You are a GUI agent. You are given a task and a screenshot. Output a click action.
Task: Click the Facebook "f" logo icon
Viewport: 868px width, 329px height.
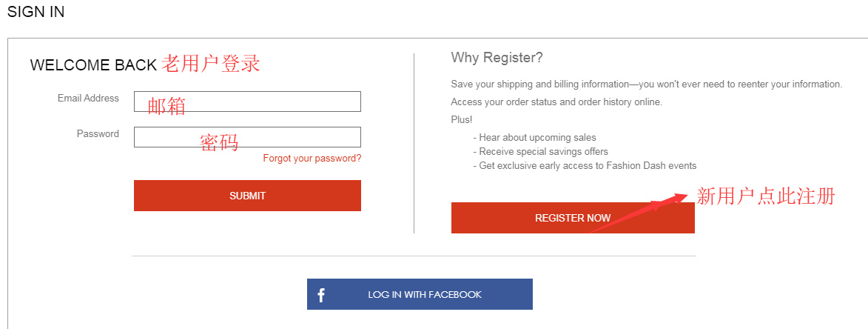[321, 295]
